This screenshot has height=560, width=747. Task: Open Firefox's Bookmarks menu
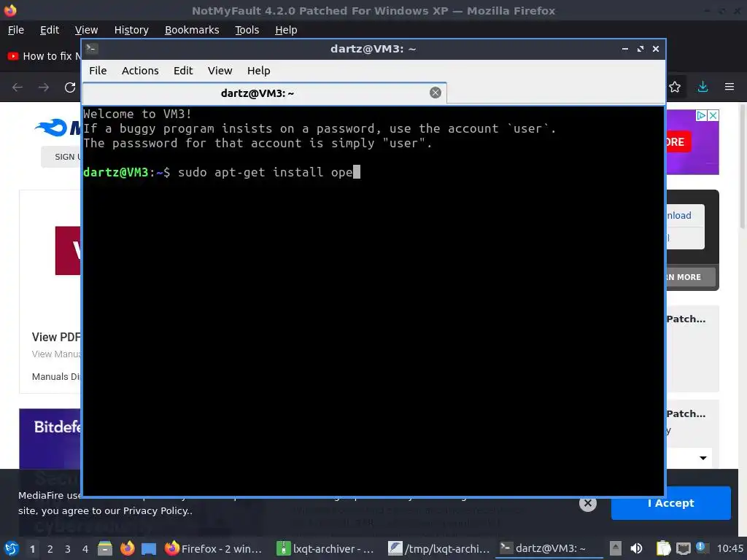(192, 30)
